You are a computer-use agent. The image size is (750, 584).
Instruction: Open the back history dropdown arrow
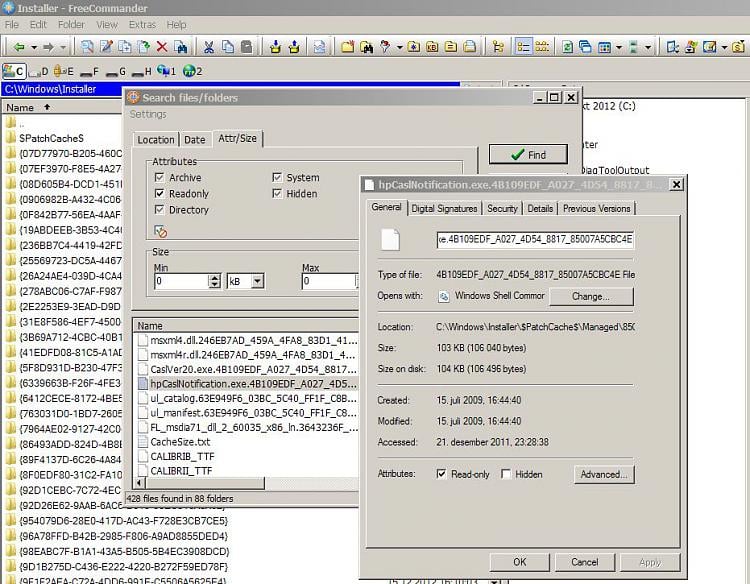coord(34,47)
